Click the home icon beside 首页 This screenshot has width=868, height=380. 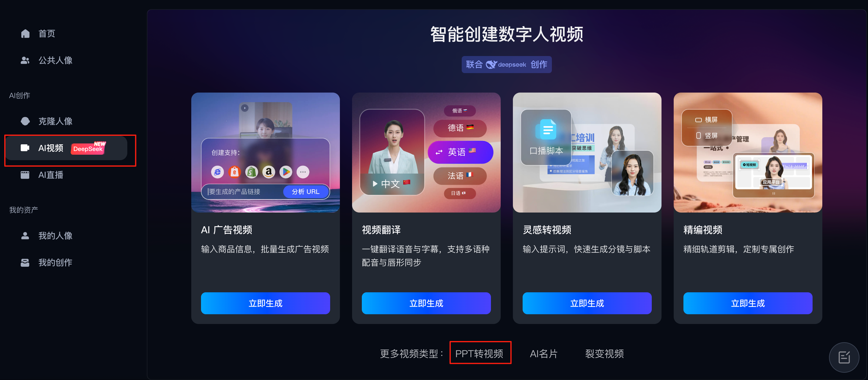(x=25, y=33)
